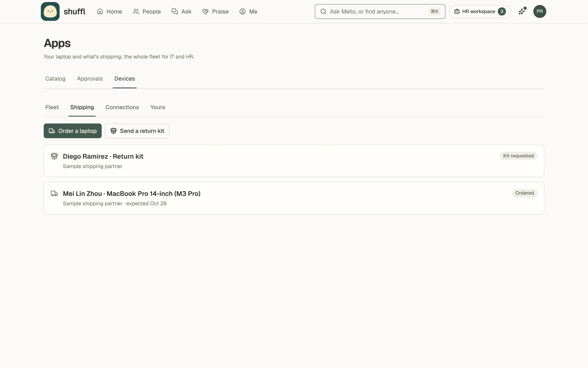This screenshot has height=368, width=588.
Task: Open the Fleet sub-tab
Action: (52, 107)
